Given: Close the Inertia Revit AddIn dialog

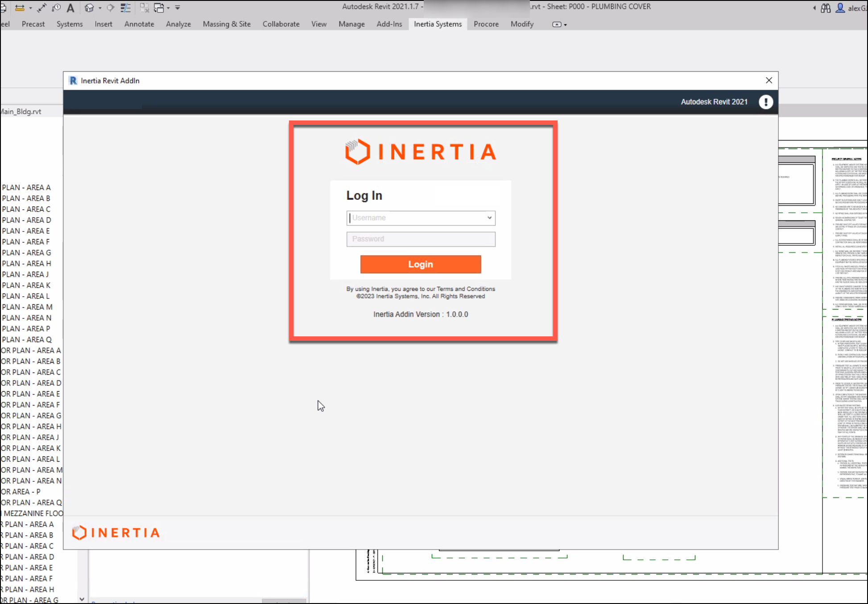Looking at the screenshot, I should [x=769, y=80].
